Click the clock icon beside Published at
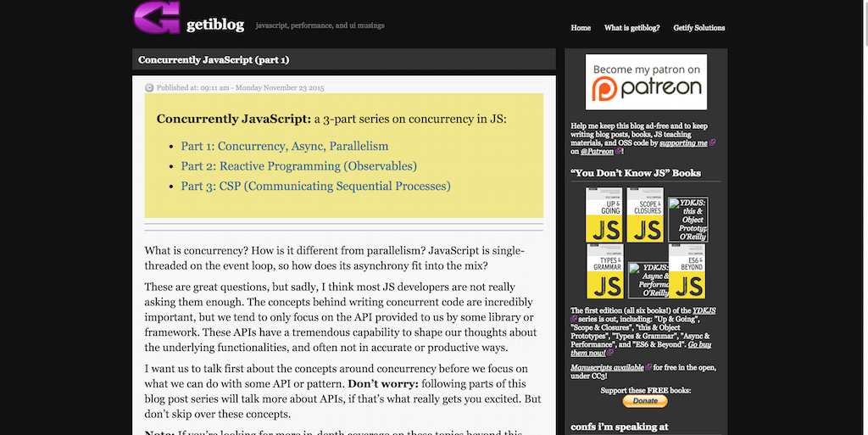The width and height of the screenshot is (868, 435). pos(149,87)
